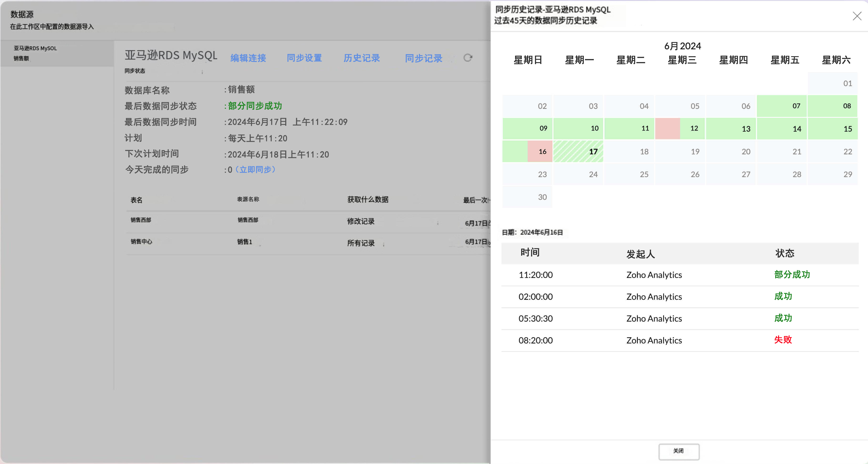Select June 08 on the calendar
868x464 pixels.
pos(833,106)
